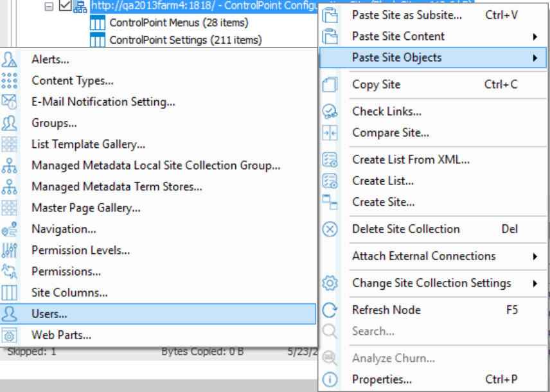This screenshot has width=550, height=392.
Task: Click the Users icon in the submenu
Action: [x=9, y=313]
